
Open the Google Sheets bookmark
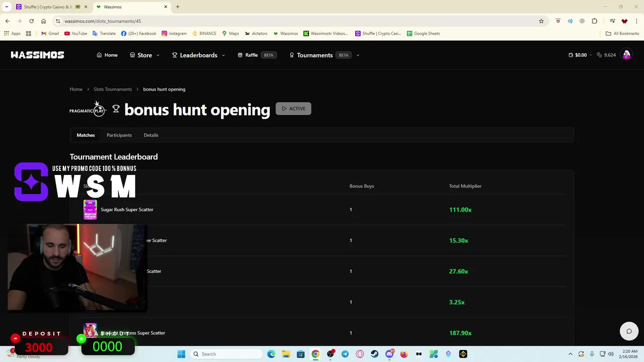coord(423,34)
